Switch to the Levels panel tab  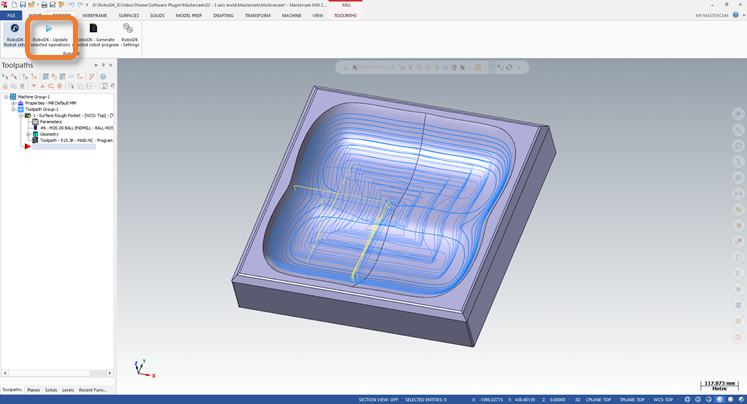(67, 390)
